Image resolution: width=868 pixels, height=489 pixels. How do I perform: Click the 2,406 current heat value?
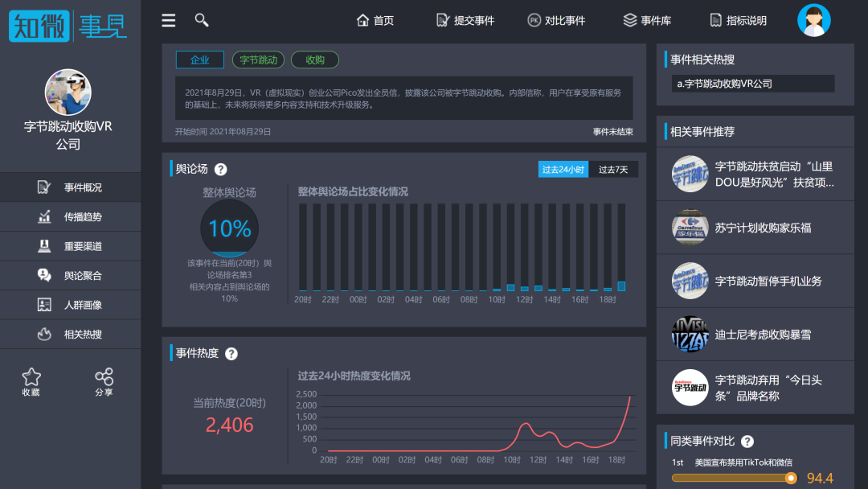tap(229, 425)
